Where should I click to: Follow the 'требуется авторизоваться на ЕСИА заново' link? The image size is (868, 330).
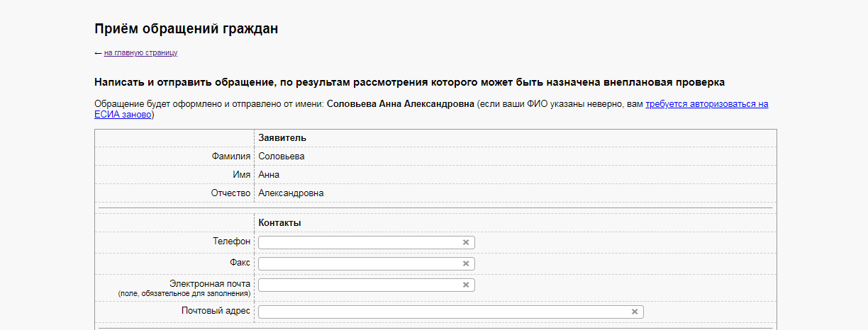point(431,109)
